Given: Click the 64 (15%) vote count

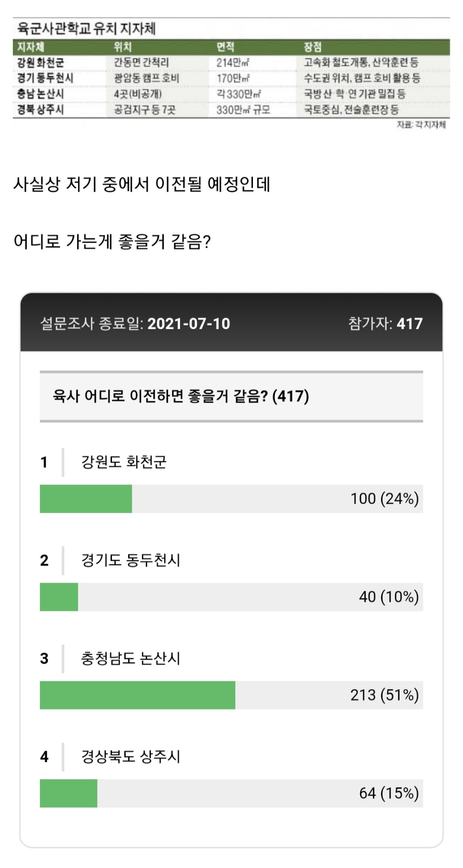Looking at the screenshot, I should point(389,793).
